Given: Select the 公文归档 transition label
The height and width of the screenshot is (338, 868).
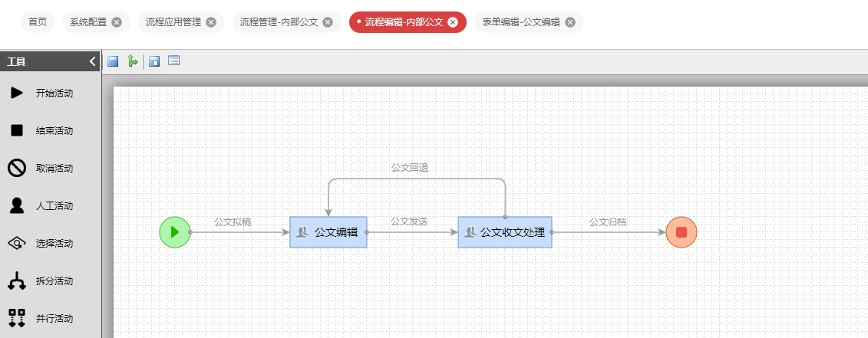Looking at the screenshot, I should pyautogui.click(x=608, y=222).
